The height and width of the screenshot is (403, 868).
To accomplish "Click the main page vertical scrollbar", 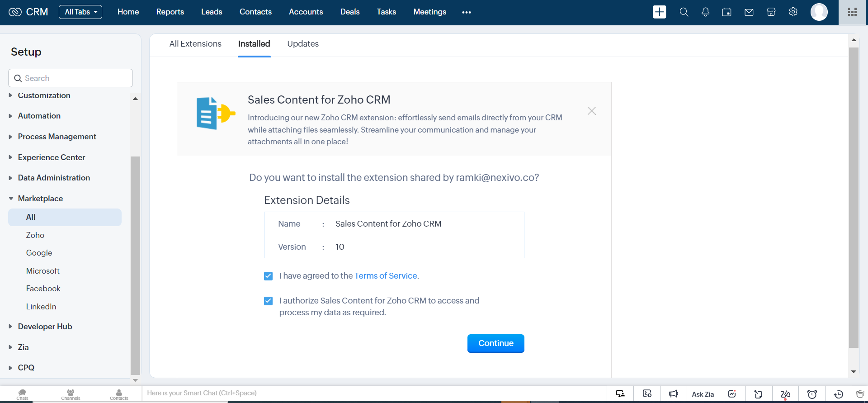I will point(854,198).
